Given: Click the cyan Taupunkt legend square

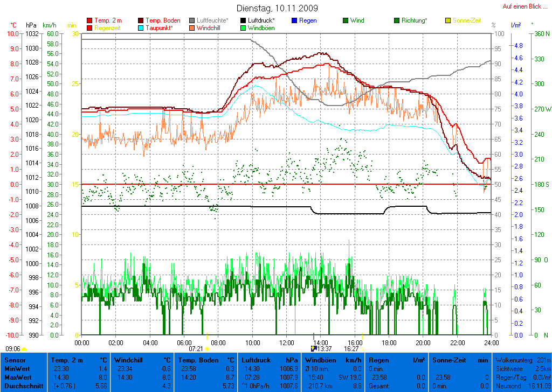Looking at the screenshot, I should click(x=141, y=28).
